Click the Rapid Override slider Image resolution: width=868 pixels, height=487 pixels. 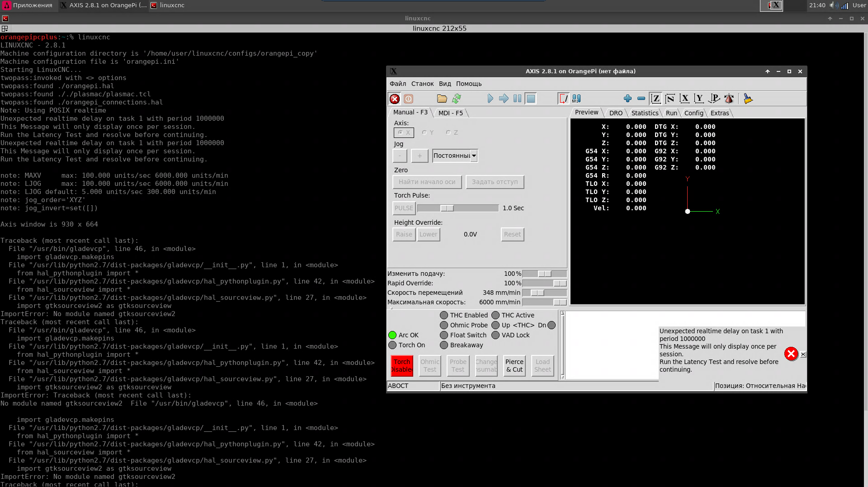pyautogui.click(x=544, y=283)
